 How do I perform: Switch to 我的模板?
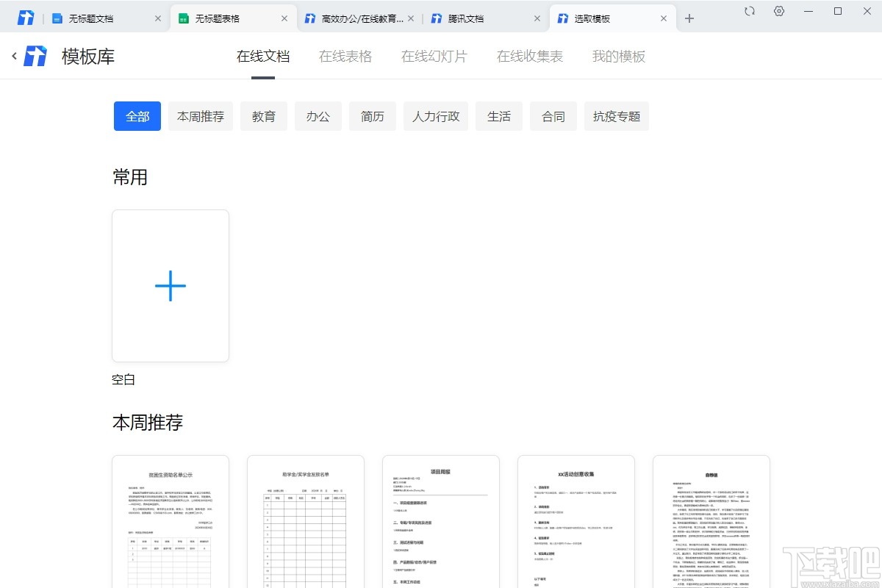tap(617, 55)
